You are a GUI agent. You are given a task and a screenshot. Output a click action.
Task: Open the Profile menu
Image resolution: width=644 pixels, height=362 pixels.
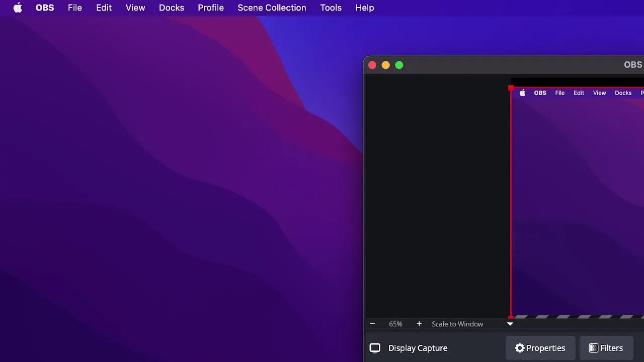tap(211, 8)
